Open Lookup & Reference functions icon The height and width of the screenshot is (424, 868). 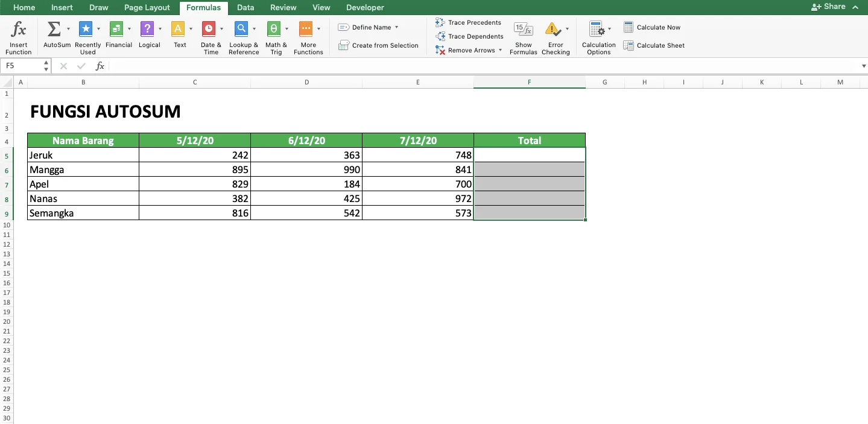pos(241,29)
